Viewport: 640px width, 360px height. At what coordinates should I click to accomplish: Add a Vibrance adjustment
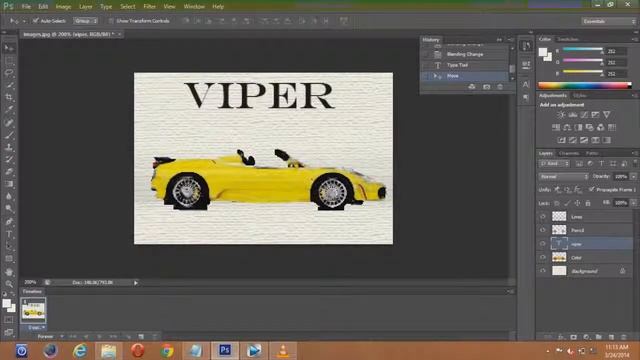click(x=607, y=115)
